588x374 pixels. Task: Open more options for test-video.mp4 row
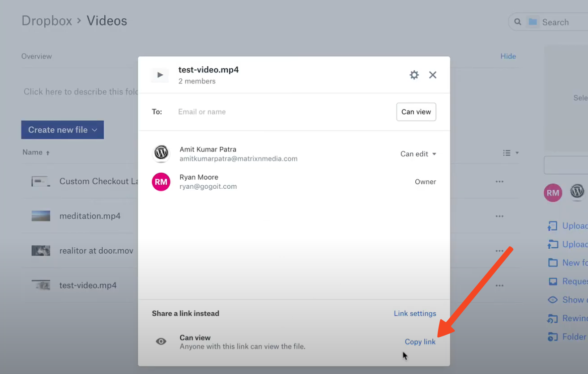click(x=499, y=285)
